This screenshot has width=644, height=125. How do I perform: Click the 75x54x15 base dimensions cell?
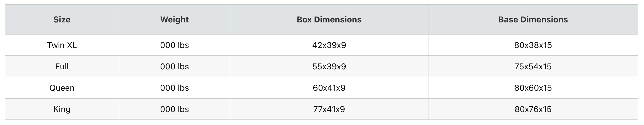click(x=533, y=66)
